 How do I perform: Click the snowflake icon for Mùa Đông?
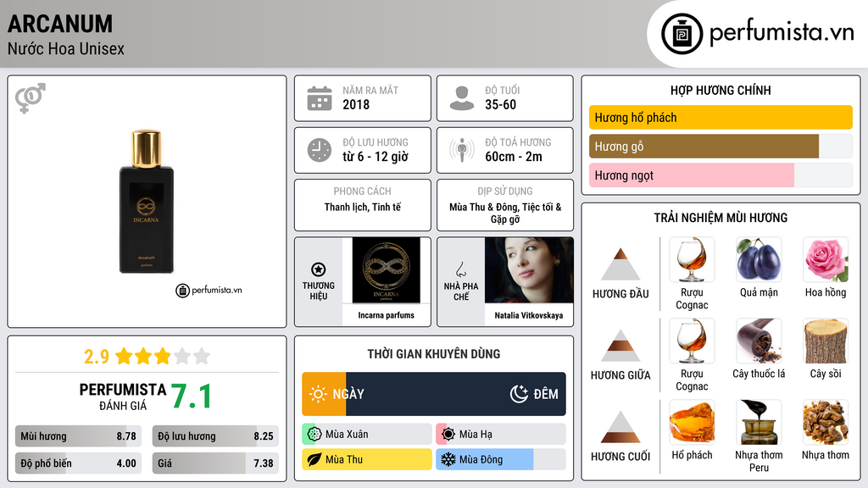[x=448, y=460]
